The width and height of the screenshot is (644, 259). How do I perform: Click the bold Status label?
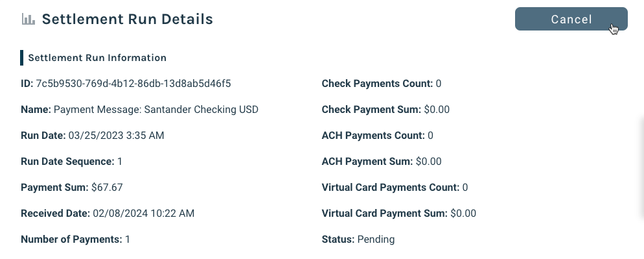tap(338, 240)
